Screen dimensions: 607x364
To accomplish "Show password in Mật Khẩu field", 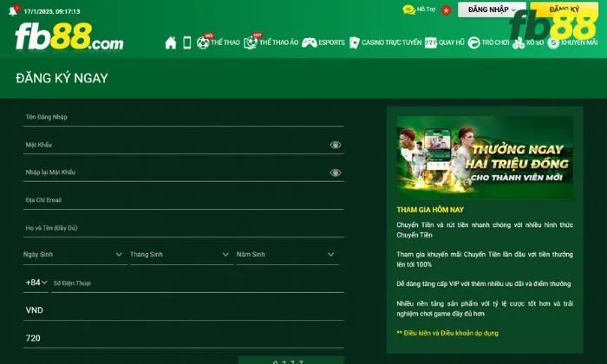I will click(336, 145).
